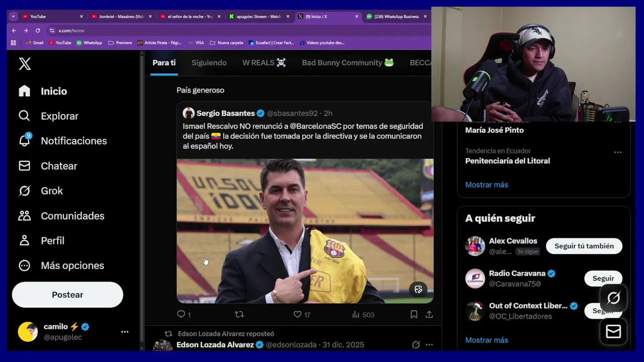Switch to el señor de la noche tab
Viewport: 644px width, 362px height.
tap(190, 17)
